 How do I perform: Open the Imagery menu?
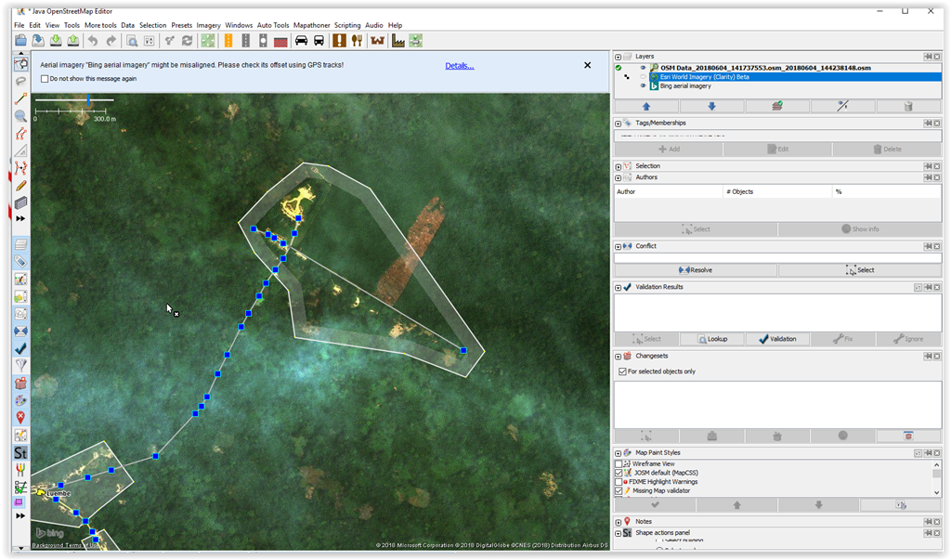208,25
